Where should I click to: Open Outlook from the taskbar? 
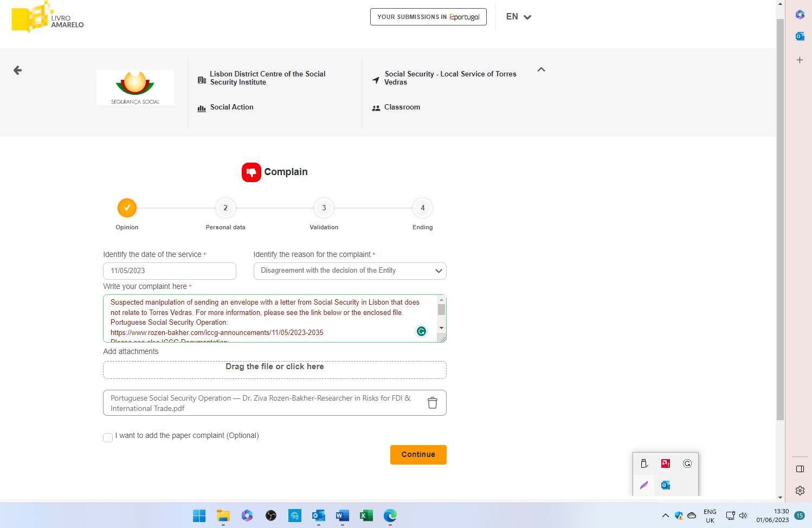[318, 516]
